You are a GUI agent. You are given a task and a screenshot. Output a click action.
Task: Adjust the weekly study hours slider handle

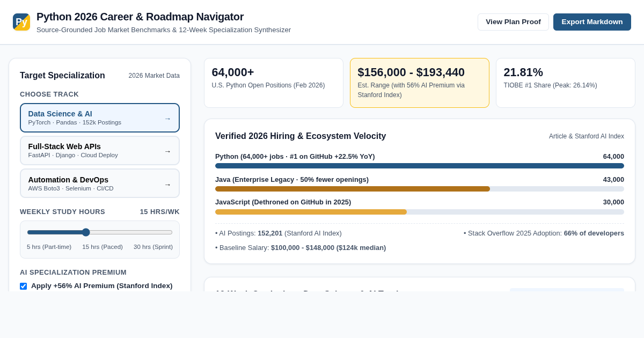(86, 232)
